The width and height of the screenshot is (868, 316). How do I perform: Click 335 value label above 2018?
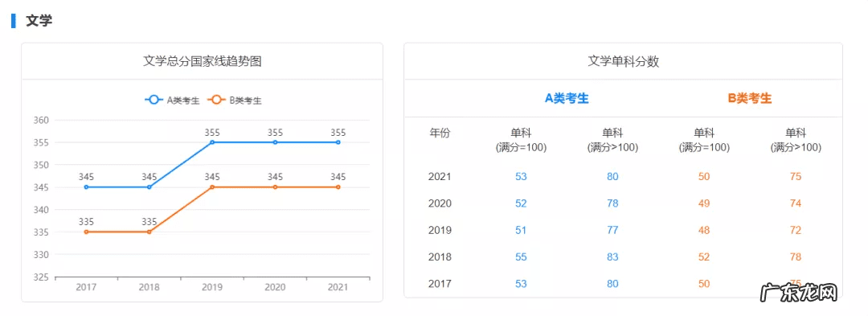point(149,222)
